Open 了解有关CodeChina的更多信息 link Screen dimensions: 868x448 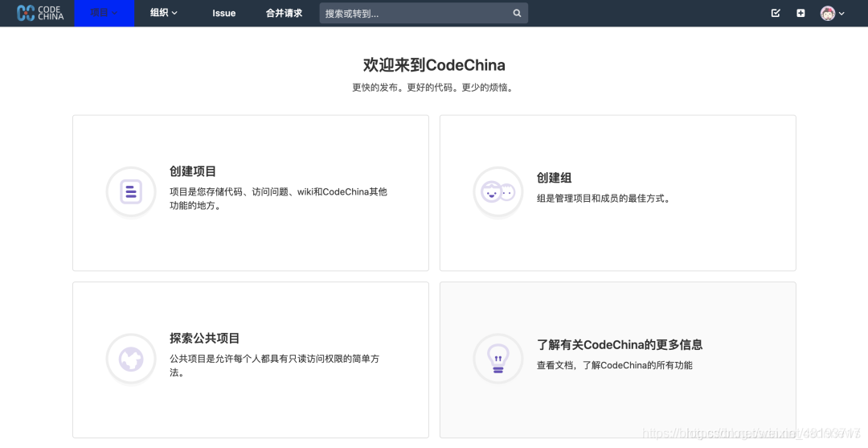click(x=620, y=345)
